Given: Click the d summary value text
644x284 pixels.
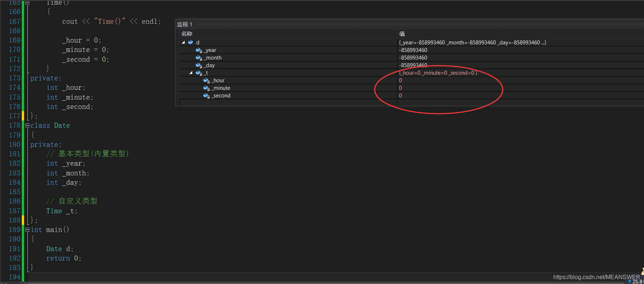Looking at the screenshot, I should pyautogui.click(x=472, y=43).
